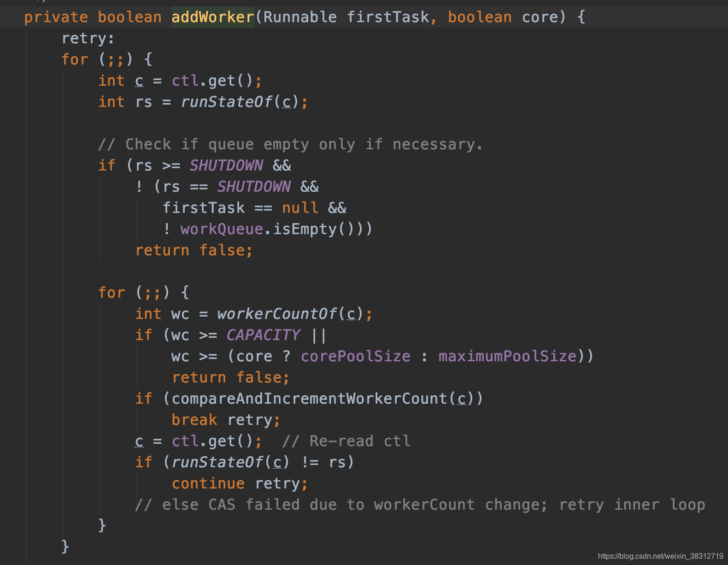Click the 'boolean core' parameter
This screenshot has height=565, width=728.
503,17
